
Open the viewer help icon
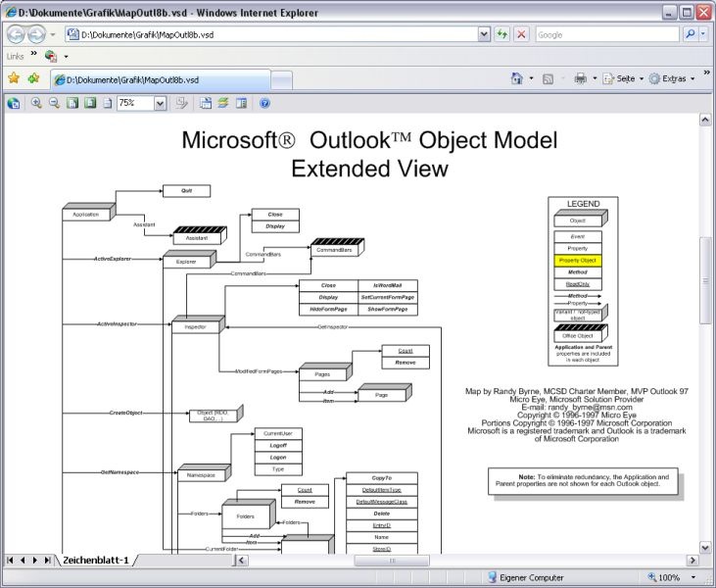pyautogui.click(x=264, y=103)
